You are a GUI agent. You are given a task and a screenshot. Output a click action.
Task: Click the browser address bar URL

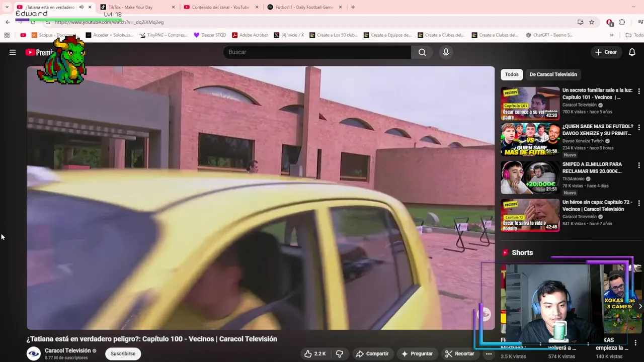coord(109,22)
